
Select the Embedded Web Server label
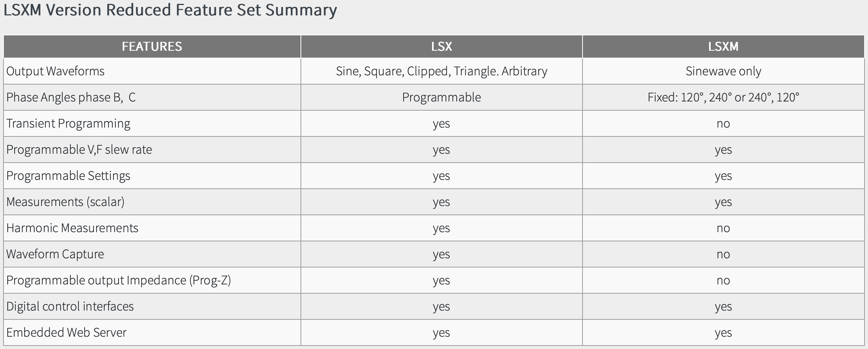[x=66, y=332]
